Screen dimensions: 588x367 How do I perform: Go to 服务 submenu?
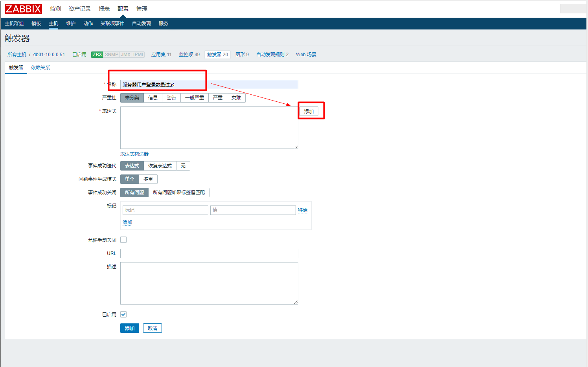tap(164, 24)
